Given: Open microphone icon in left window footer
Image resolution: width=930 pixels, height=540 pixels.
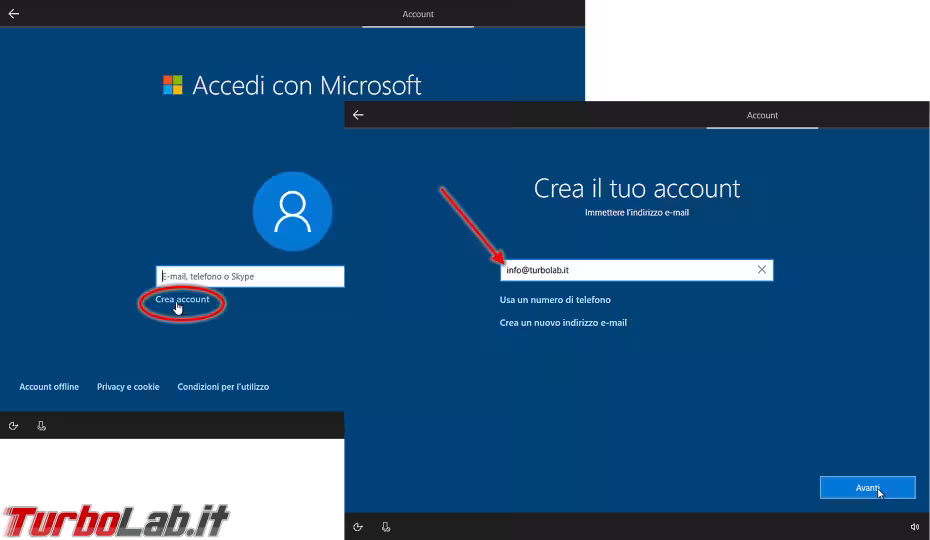Looking at the screenshot, I should [42, 425].
